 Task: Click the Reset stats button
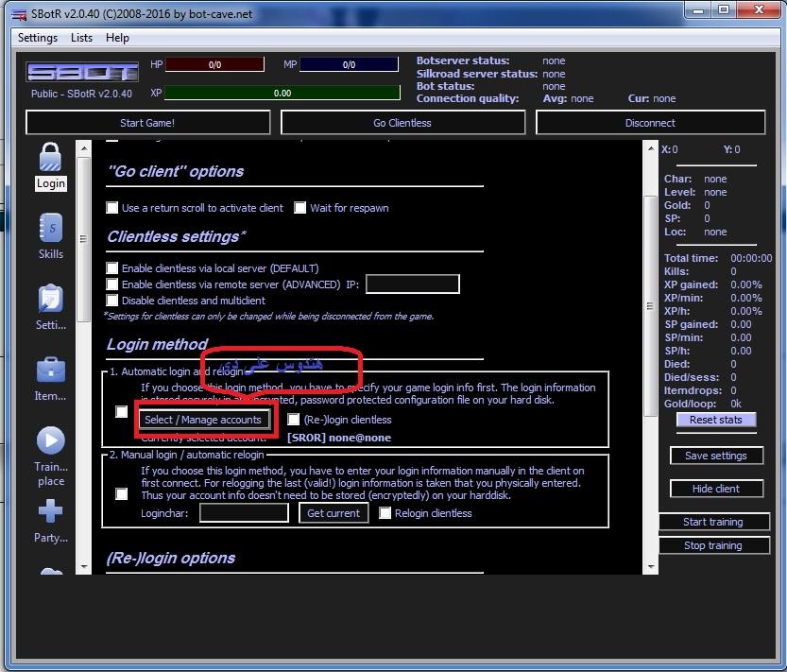[x=716, y=420]
